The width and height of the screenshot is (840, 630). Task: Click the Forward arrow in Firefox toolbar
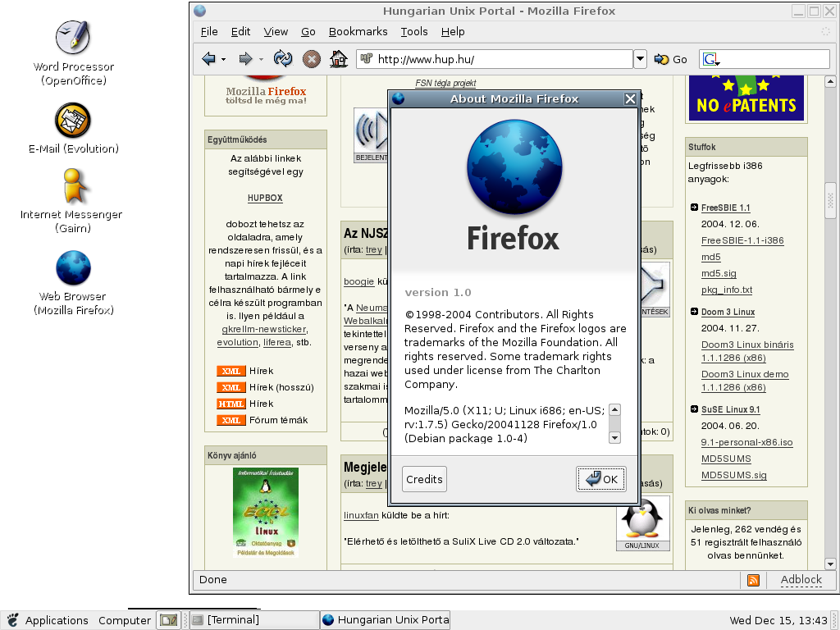pos(245,59)
